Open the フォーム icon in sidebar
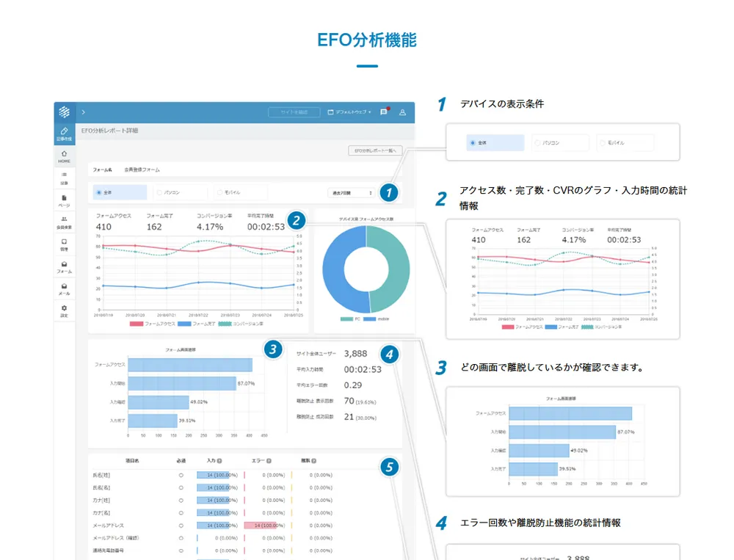The height and width of the screenshot is (560, 734). click(64, 265)
